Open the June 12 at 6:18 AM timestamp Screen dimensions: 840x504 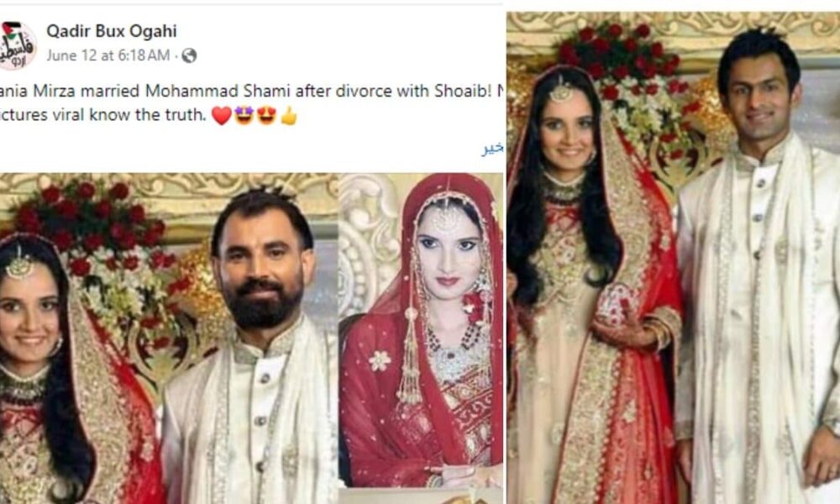108,55
